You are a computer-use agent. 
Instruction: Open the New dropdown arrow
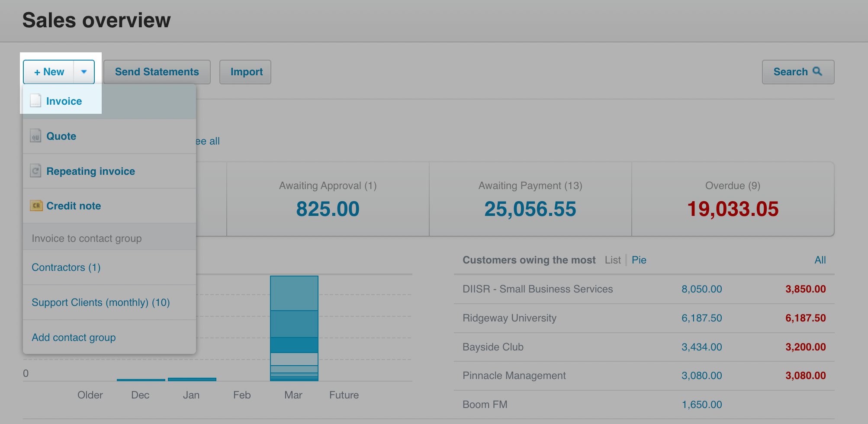[84, 72]
